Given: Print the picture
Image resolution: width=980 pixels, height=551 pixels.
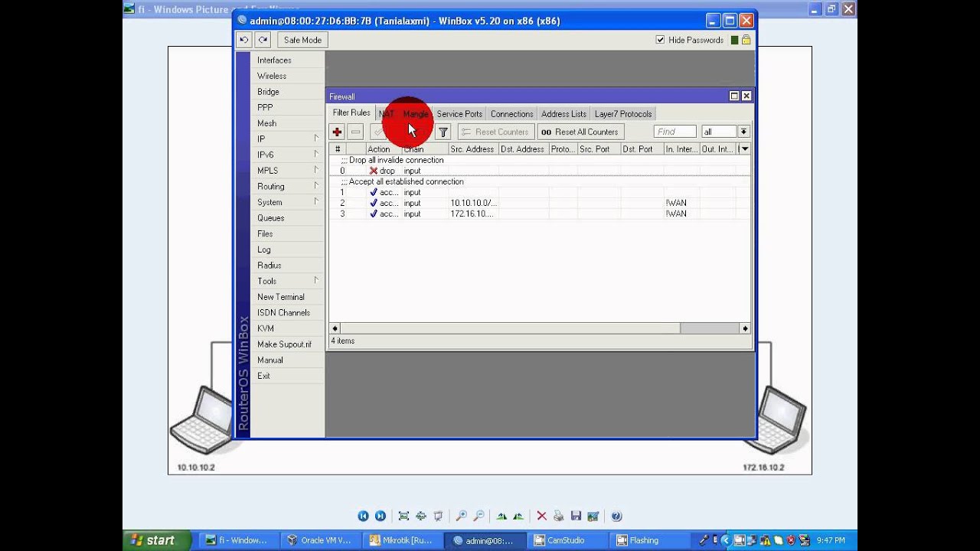Looking at the screenshot, I should point(558,517).
